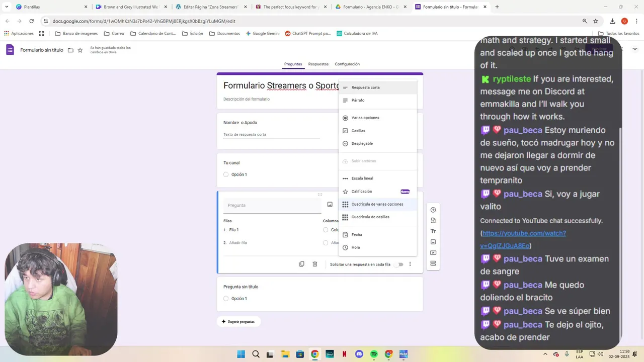This screenshot has width=644, height=362.
Task: Add video using the side toolbar icon
Action: tap(433, 253)
